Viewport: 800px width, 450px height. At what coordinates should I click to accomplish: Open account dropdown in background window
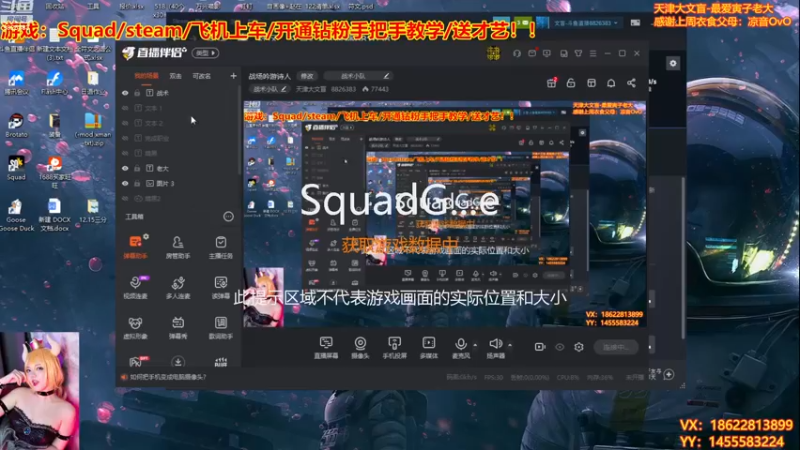pos(586,23)
